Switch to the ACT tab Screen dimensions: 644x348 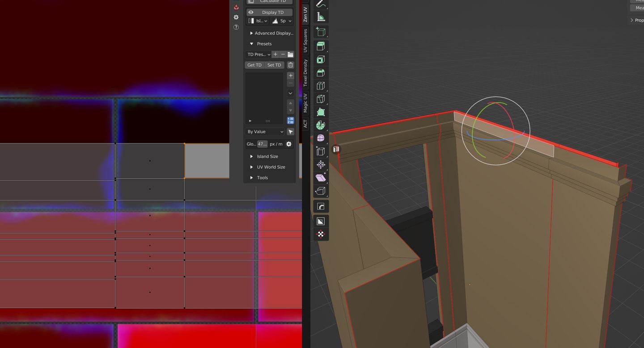pyautogui.click(x=305, y=123)
